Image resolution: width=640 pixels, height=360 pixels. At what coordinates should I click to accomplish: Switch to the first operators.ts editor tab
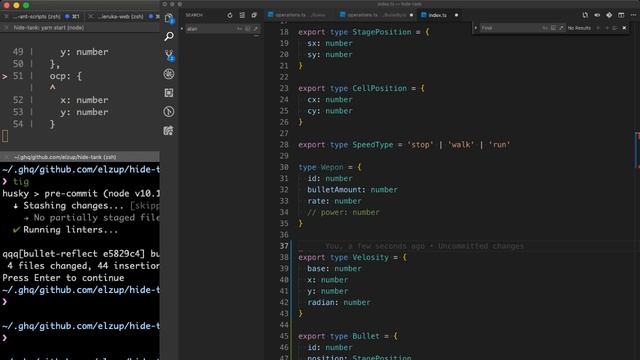(x=297, y=15)
